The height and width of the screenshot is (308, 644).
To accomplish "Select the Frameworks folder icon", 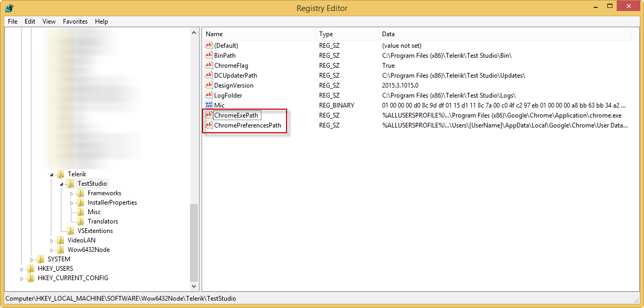I will point(81,193).
